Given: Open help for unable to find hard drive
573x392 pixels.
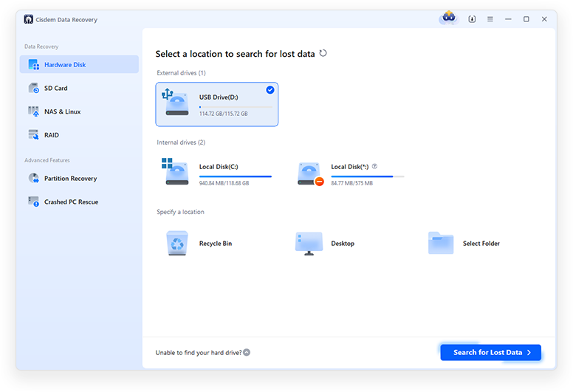Looking at the screenshot, I should tap(247, 352).
